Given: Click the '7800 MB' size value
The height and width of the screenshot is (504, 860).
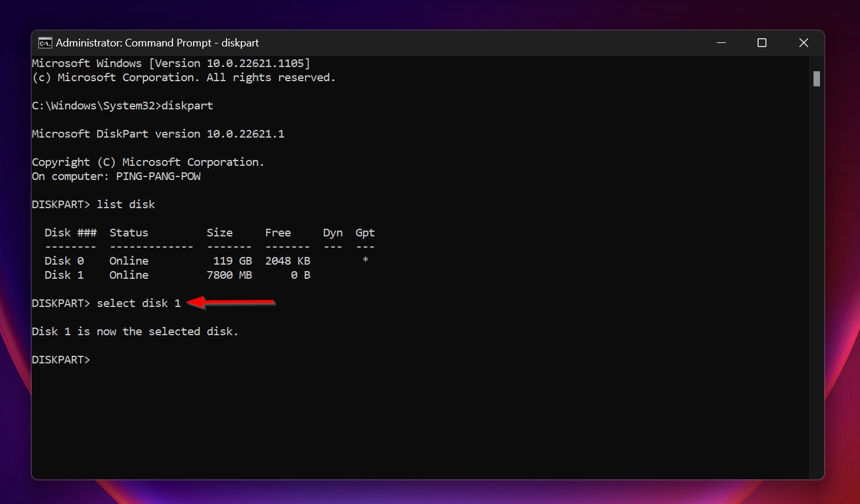Looking at the screenshot, I should coord(230,275).
